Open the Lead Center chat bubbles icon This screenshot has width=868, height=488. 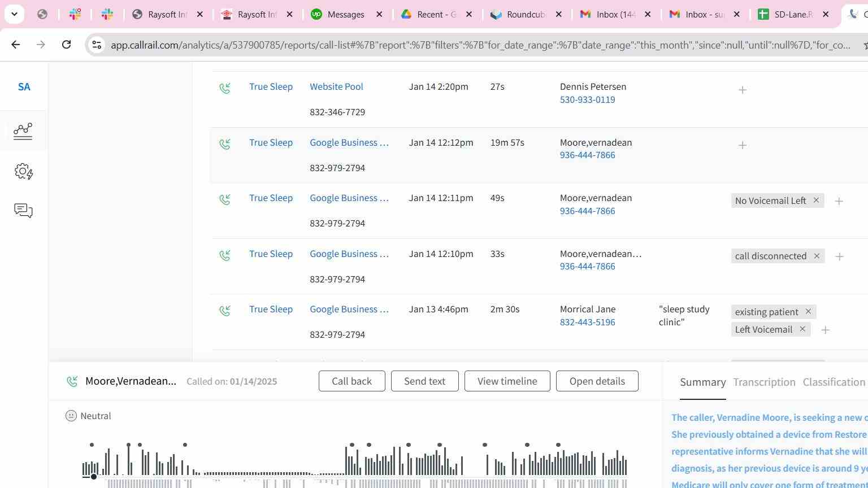point(23,211)
